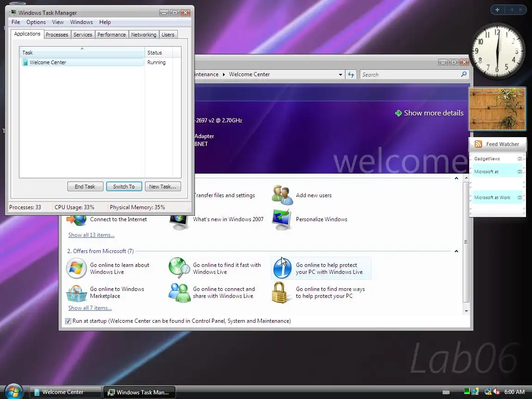Click the Connect to the Internet globe icon
Viewport: 532px width, 399px height.
click(x=77, y=220)
